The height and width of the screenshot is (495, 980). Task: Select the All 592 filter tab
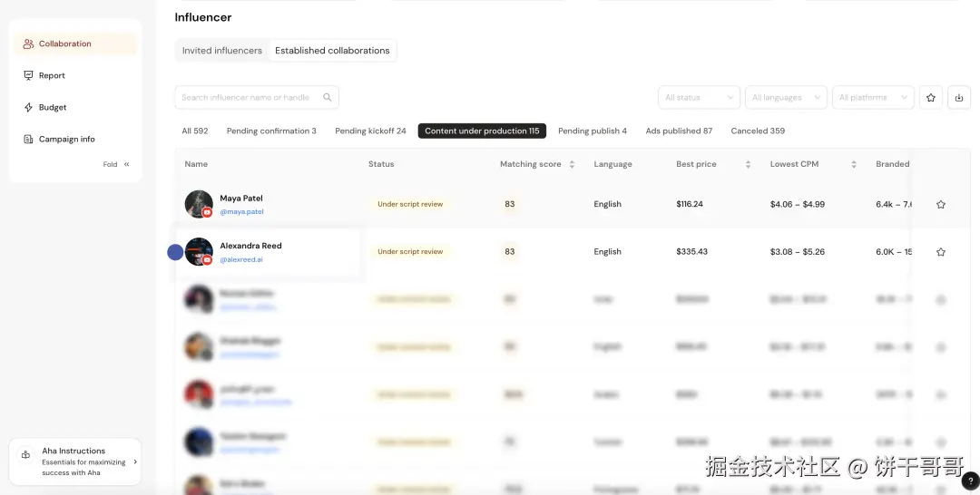point(195,131)
